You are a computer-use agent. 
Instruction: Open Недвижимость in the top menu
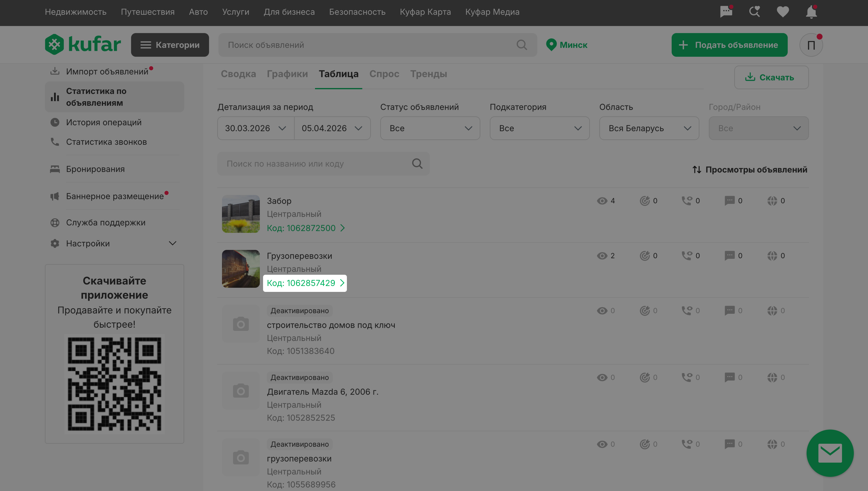[76, 12]
